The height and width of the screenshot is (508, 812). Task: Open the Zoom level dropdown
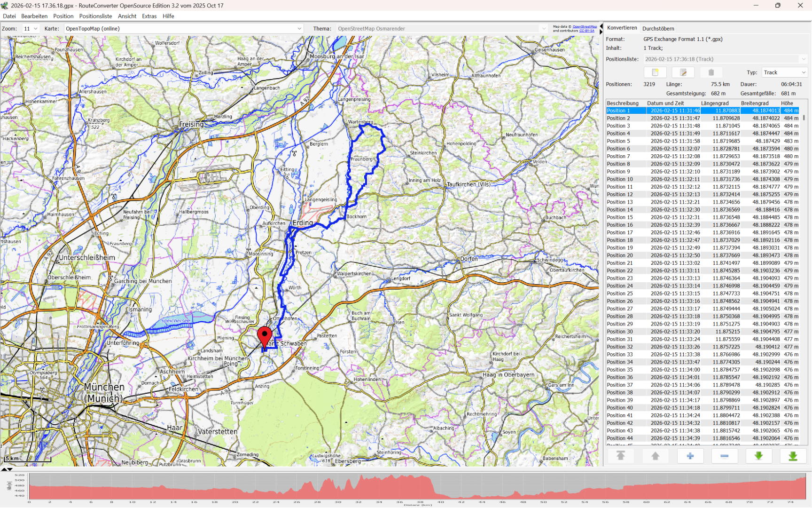(31, 29)
